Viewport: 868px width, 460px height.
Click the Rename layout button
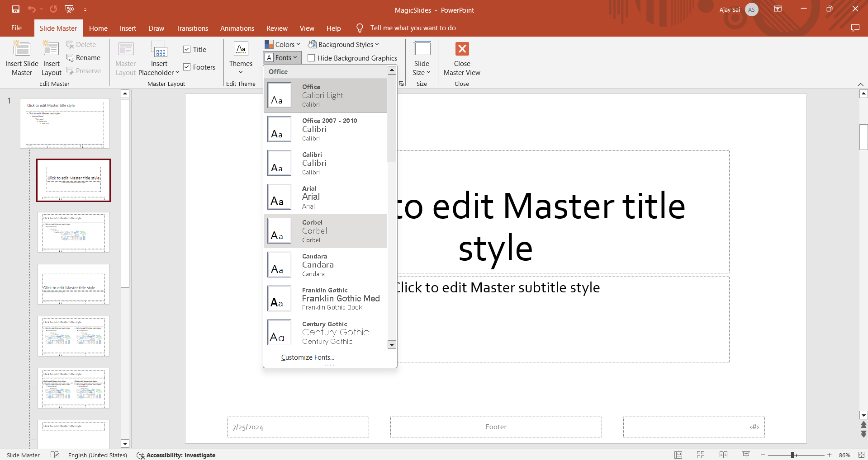[x=83, y=58]
